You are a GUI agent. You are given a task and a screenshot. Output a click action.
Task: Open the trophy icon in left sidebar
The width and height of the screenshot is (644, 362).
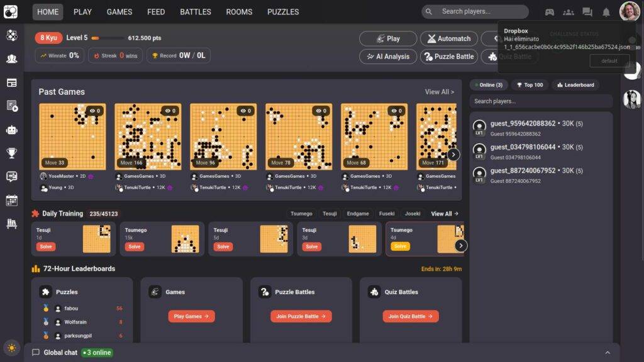click(x=11, y=153)
